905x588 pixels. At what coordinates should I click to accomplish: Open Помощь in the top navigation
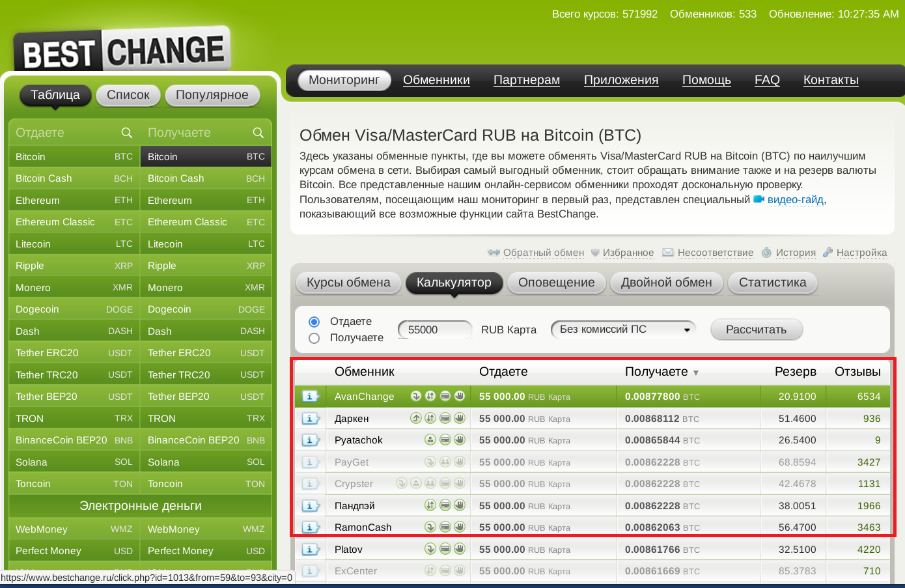point(706,80)
